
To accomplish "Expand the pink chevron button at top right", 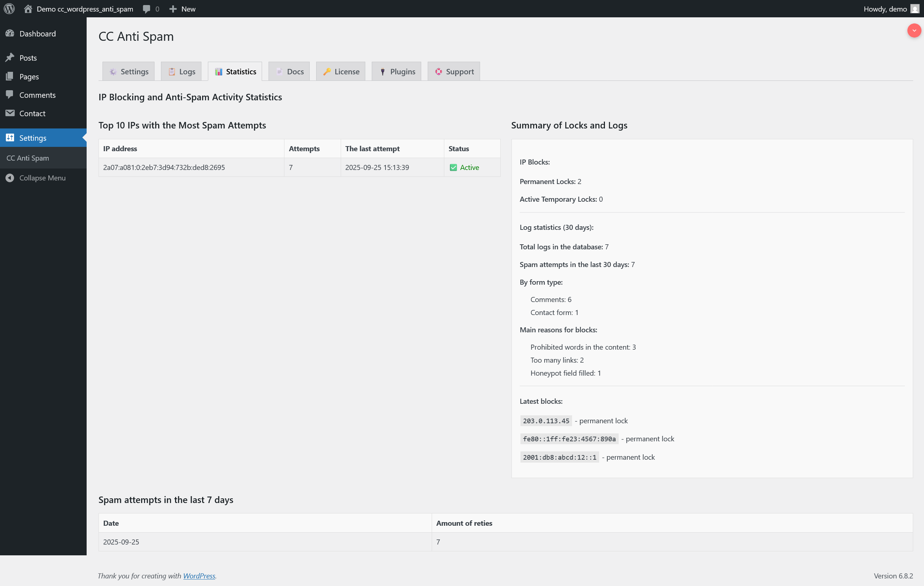I will [914, 31].
